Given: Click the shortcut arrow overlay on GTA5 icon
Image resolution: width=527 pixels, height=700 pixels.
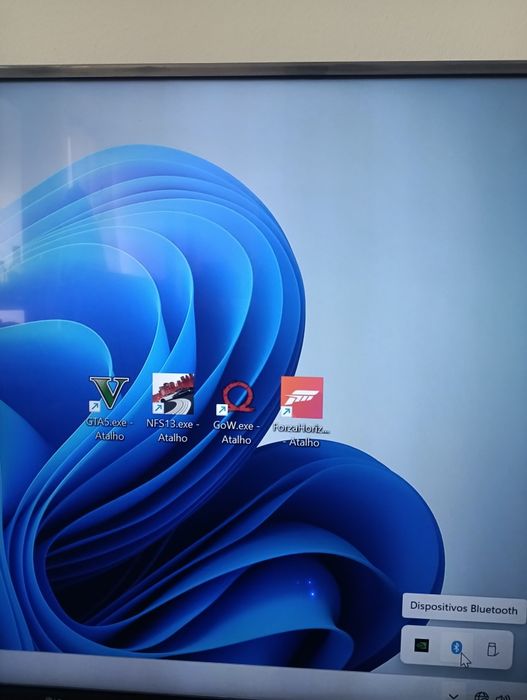Looking at the screenshot, I should tap(94, 406).
